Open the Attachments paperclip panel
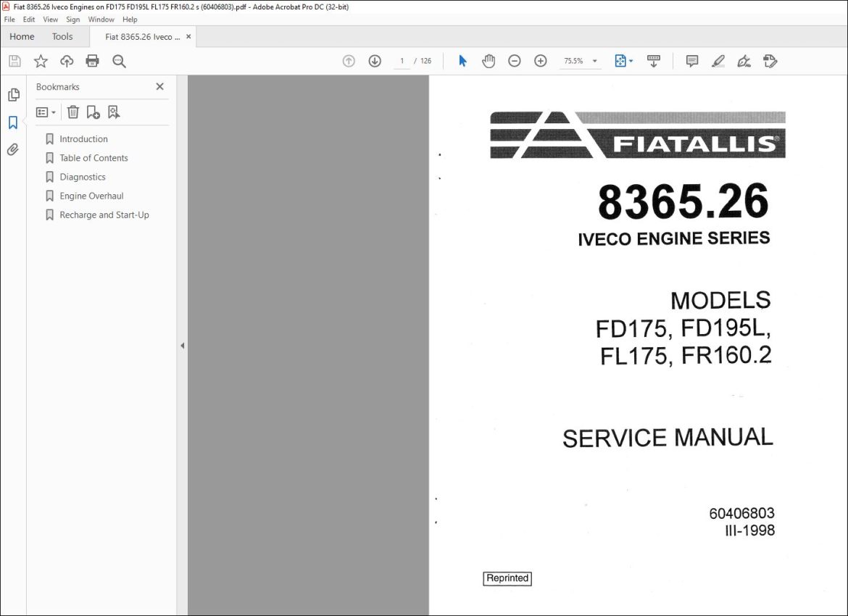This screenshot has height=616, width=848. (x=14, y=149)
